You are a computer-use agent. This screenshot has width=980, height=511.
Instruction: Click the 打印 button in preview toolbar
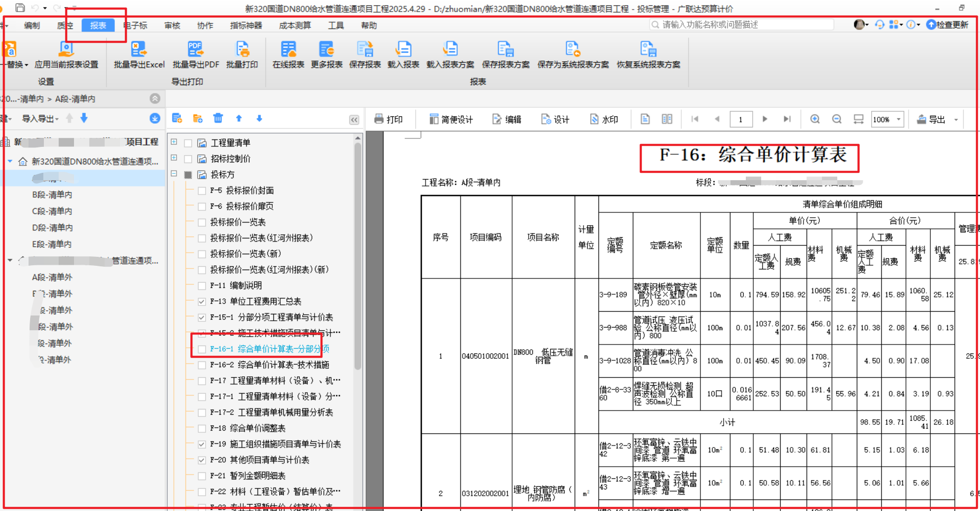pyautogui.click(x=389, y=119)
